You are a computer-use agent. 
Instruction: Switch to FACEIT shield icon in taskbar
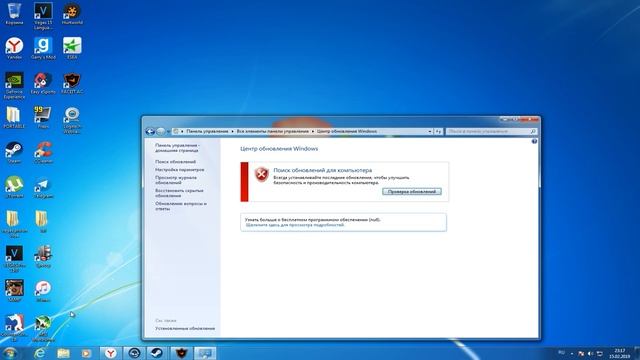[181, 353]
